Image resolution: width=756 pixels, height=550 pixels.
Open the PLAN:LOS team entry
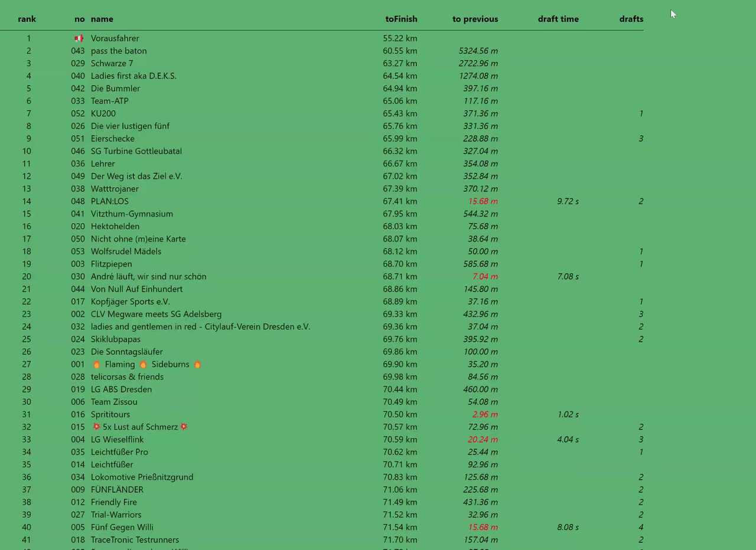point(109,201)
